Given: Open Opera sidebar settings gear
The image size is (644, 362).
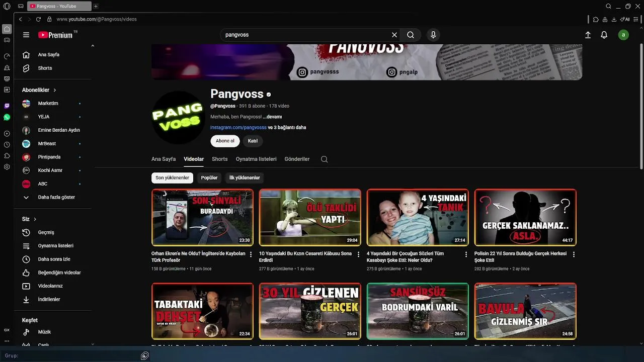Looking at the screenshot, I should pos(7,166).
